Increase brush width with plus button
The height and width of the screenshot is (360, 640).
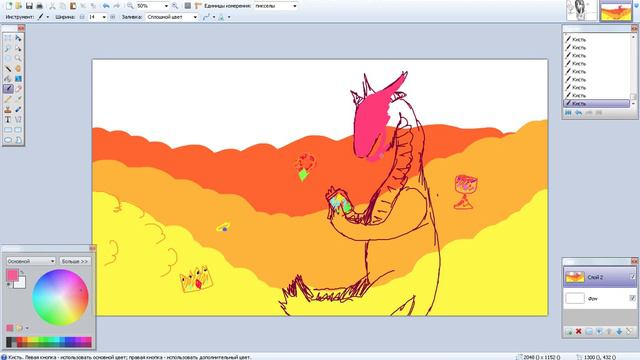112,17
